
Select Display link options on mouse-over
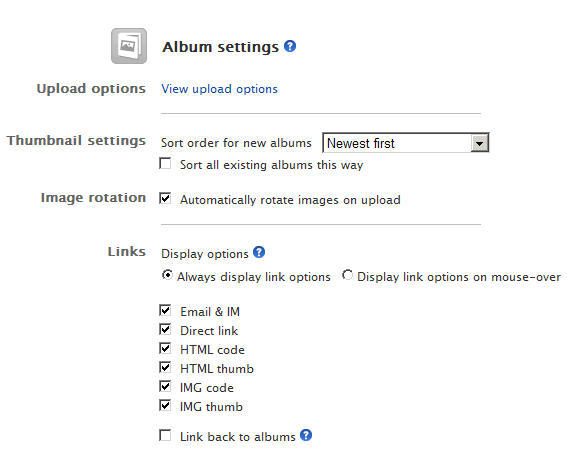pos(347,275)
